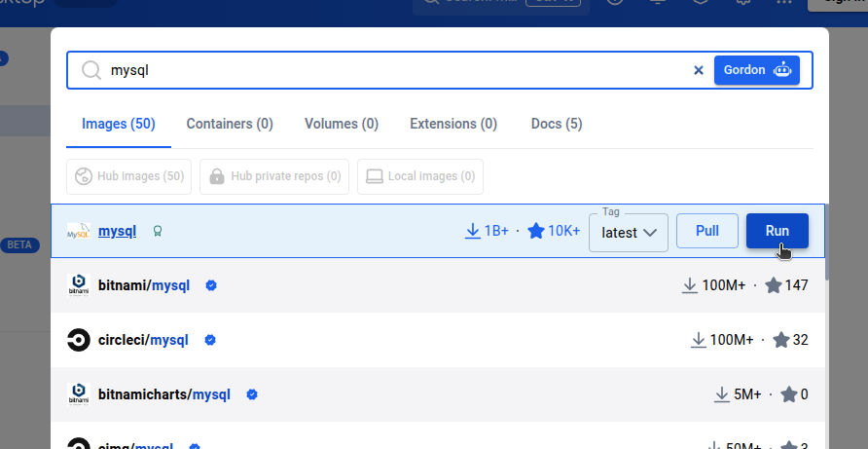Image resolution: width=868 pixels, height=449 pixels.
Task: Expand the Tag dropdown showing latest
Action: (x=629, y=233)
